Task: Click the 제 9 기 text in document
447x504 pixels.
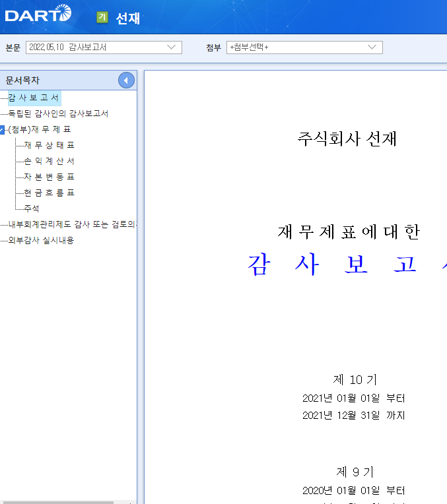Action: click(355, 472)
